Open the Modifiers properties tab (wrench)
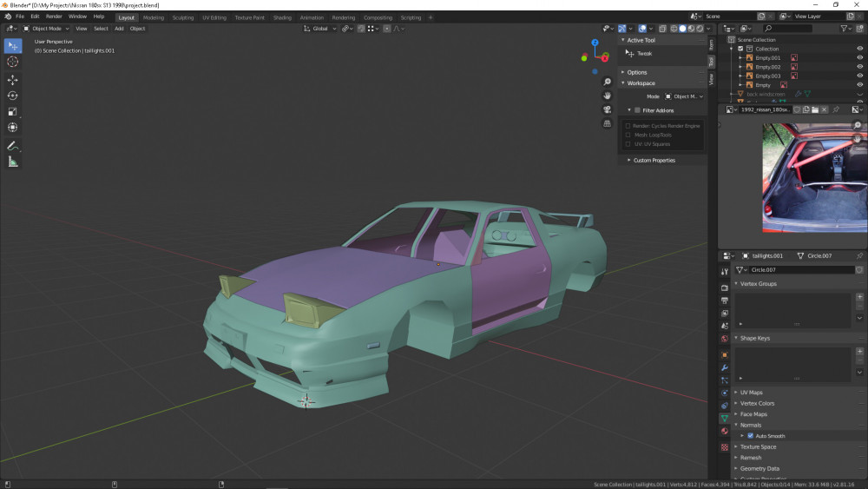Screen dimensions: 868x489 [724, 367]
